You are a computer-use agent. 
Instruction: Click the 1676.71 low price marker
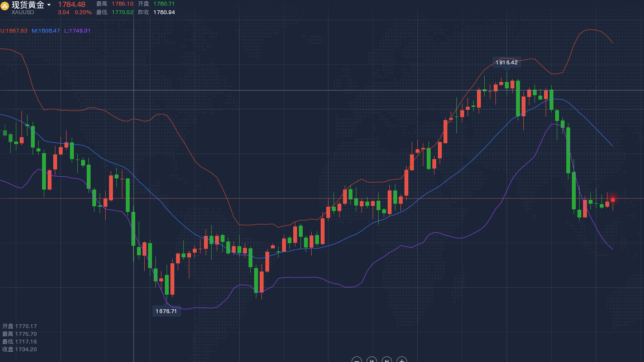[166, 311]
